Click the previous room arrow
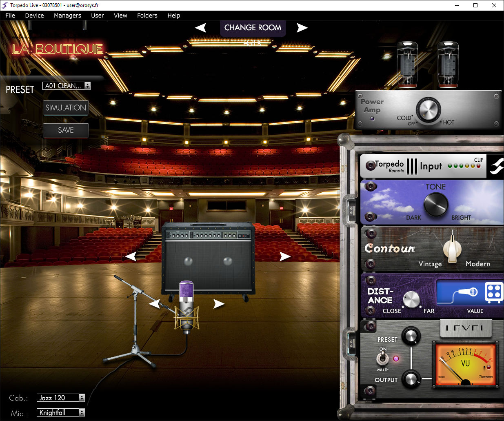The width and height of the screenshot is (504, 421). (x=201, y=28)
